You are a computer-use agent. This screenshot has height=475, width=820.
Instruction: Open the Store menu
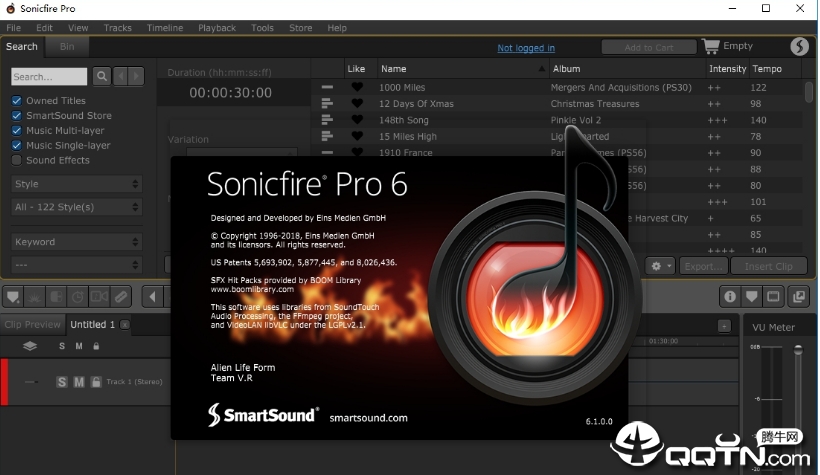(301, 28)
